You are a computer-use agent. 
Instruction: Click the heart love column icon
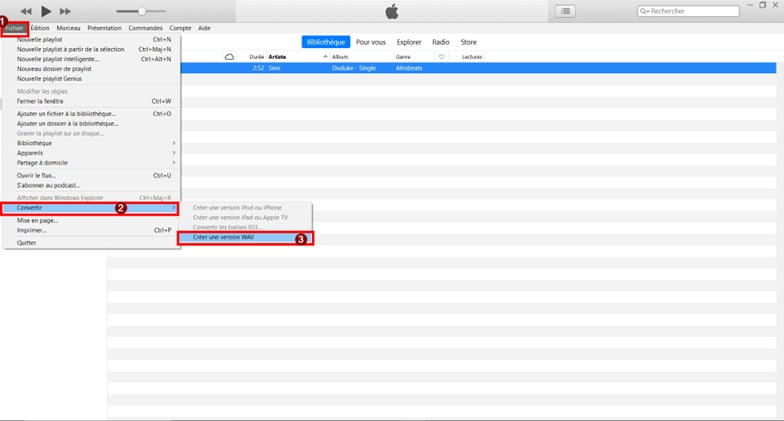point(442,57)
